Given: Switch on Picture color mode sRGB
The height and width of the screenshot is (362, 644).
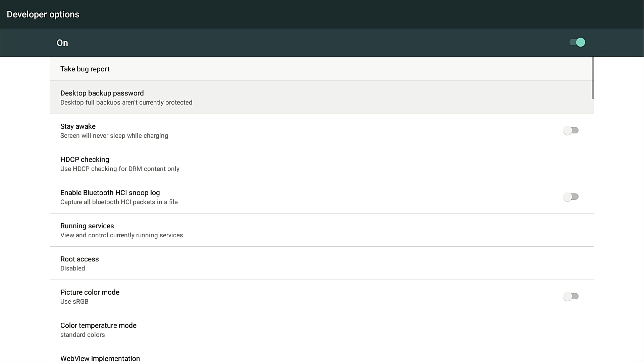Looking at the screenshot, I should coord(571,296).
